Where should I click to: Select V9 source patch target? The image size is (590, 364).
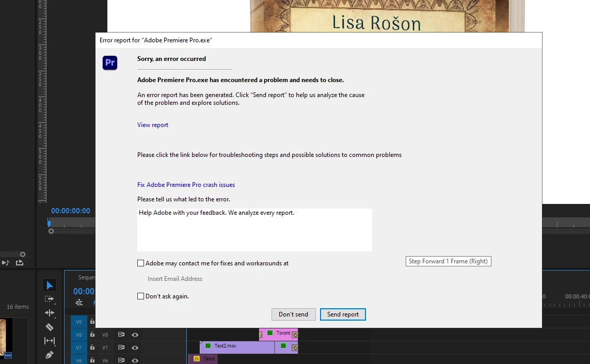(78, 322)
